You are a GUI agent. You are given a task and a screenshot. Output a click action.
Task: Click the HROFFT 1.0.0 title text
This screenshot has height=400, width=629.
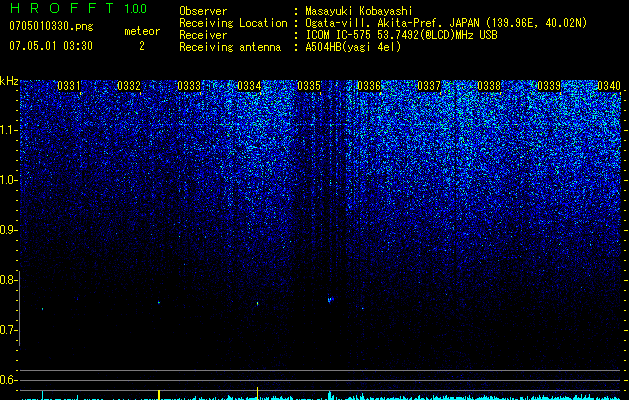pos(78,8)
